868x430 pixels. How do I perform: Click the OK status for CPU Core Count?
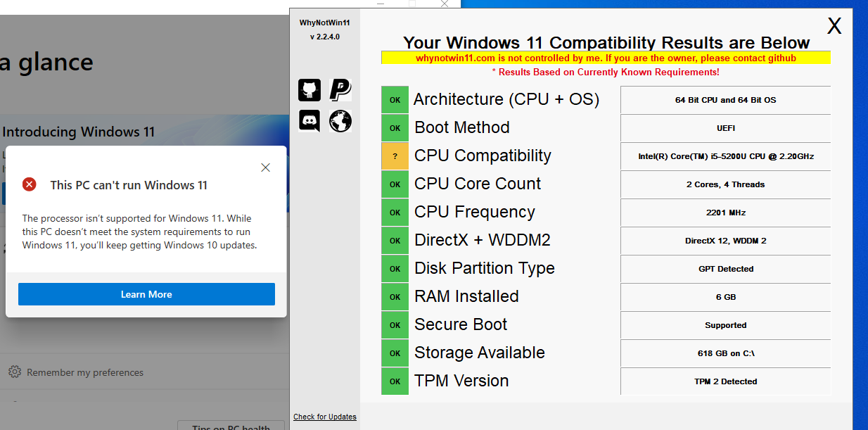tap(395, 184)
